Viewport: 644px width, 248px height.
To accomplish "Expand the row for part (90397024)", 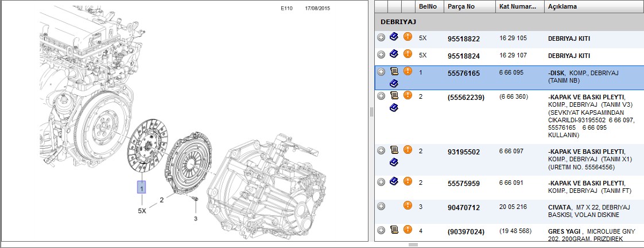I will tap(381, 230).
